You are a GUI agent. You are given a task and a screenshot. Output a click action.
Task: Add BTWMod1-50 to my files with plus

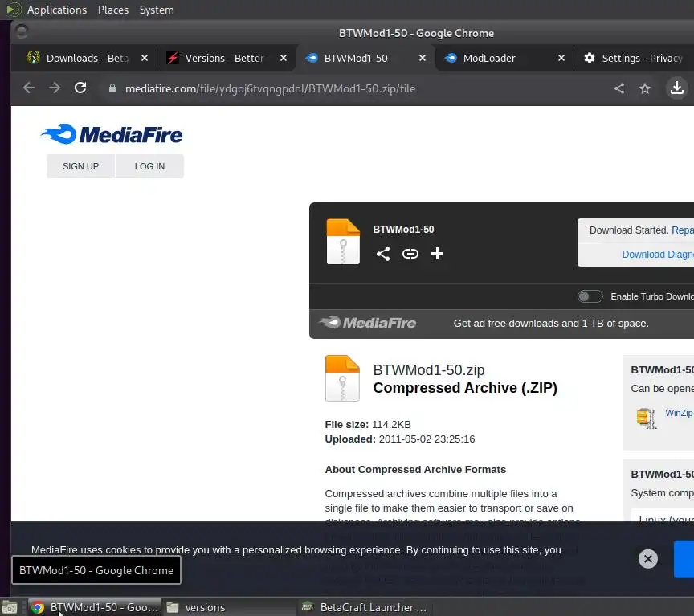[x=437, y=254]
